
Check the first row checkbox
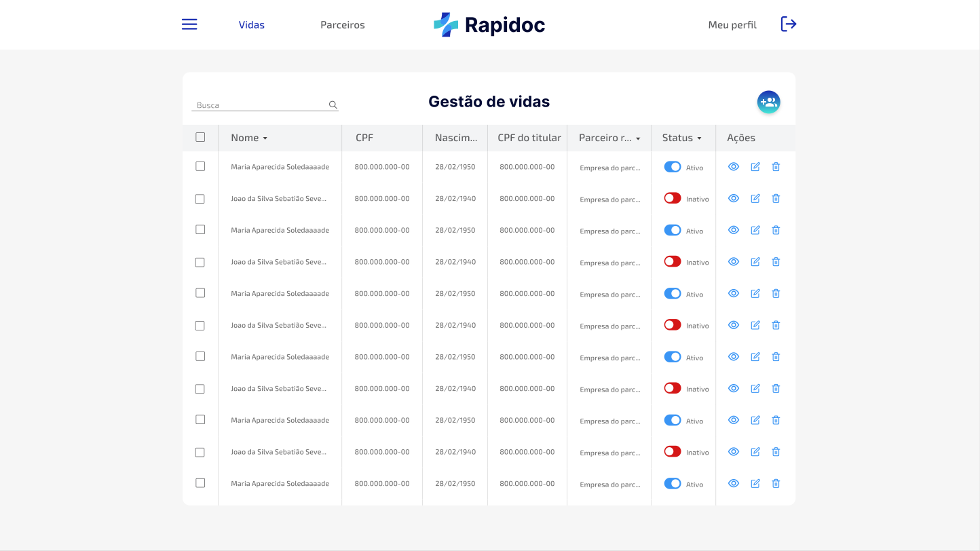[200, 166]
